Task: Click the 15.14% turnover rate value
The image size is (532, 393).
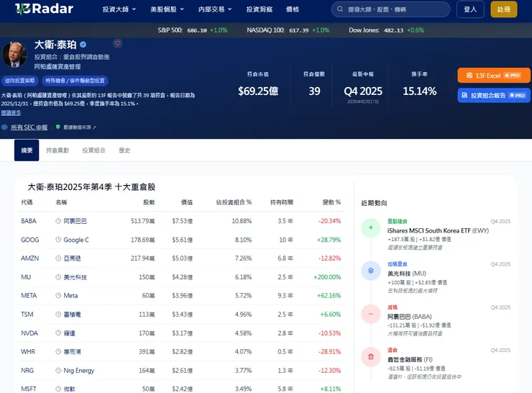Action: [419, 91]
